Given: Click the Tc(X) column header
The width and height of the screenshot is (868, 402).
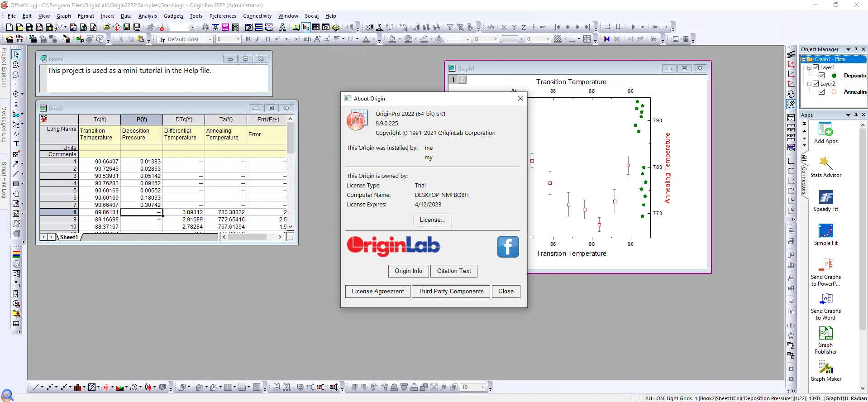Looking at the screenshot, I should (100, 120).
